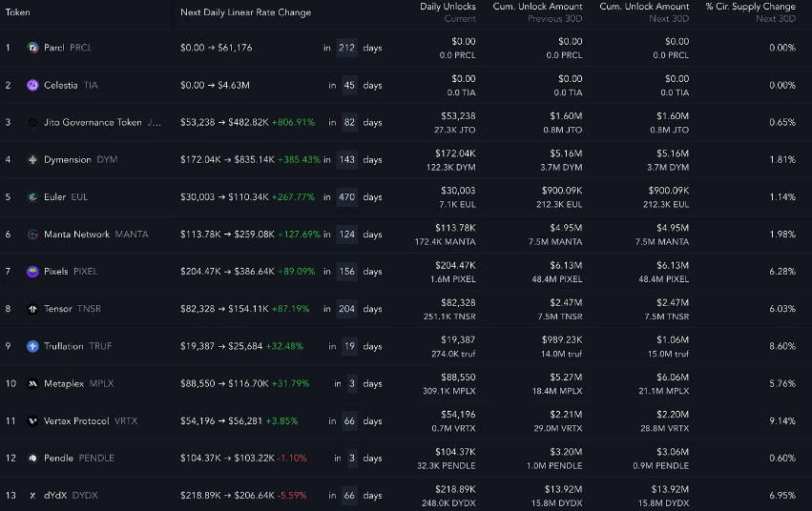Click the Tensor token logo icon

32,309
